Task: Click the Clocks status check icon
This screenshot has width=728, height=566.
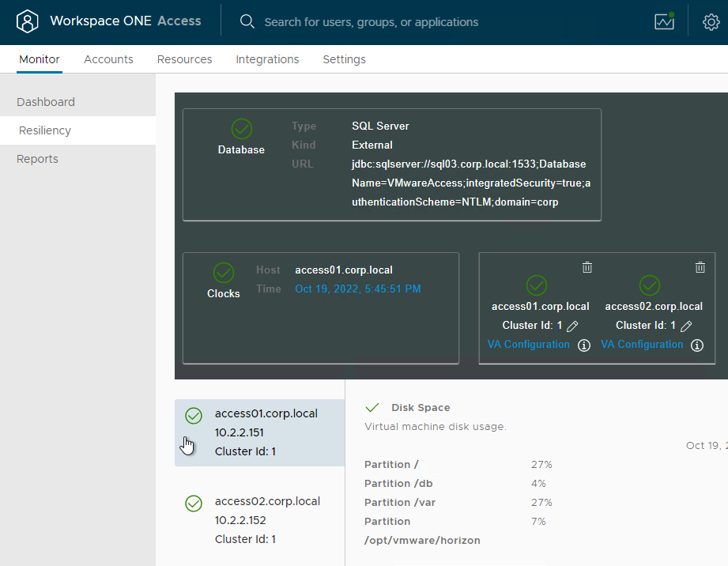Action: click(224, 273)
